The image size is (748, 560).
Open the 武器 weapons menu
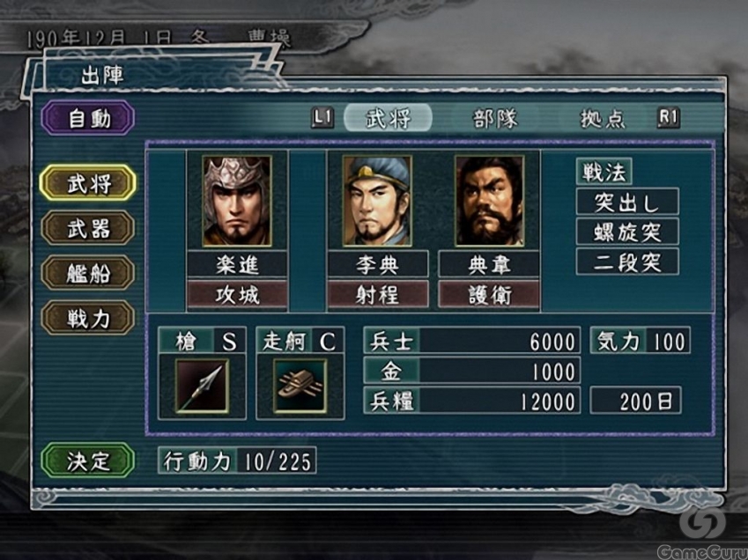coord(88,229)
